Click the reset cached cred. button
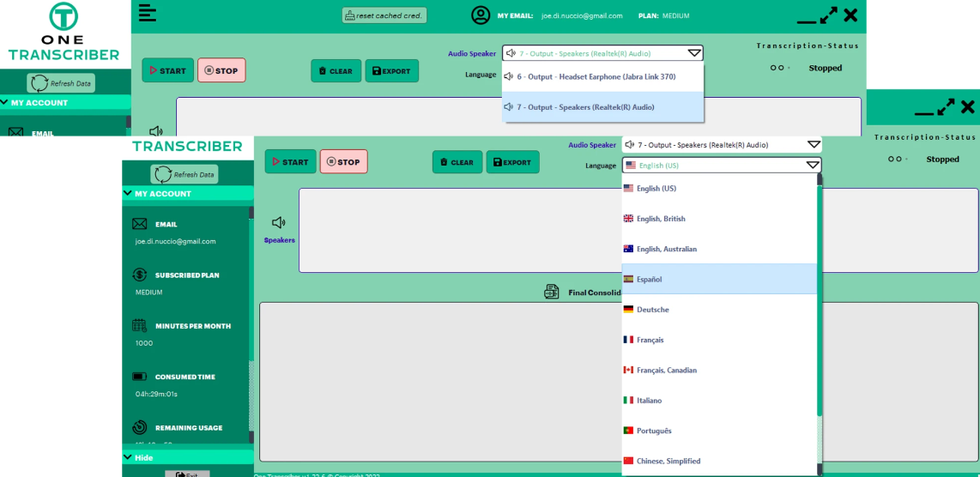This screenshot has height=477, width=980. pos(384,15)
